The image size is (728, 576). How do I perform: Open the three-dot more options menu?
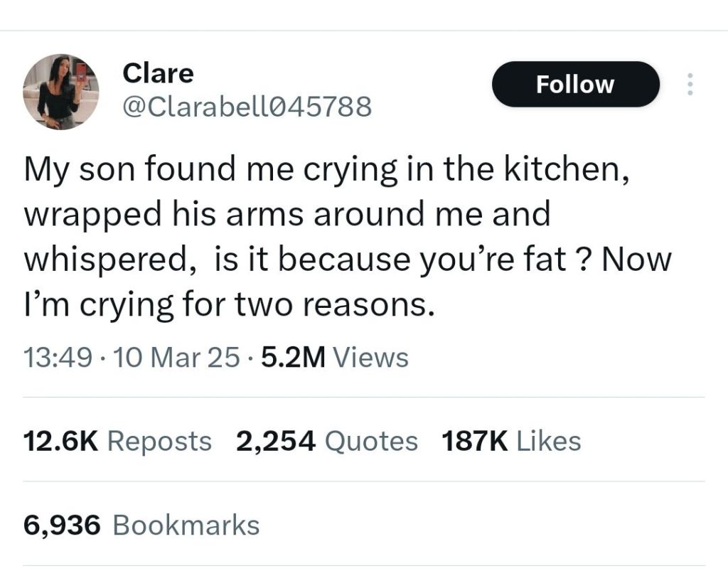point(687,85)
